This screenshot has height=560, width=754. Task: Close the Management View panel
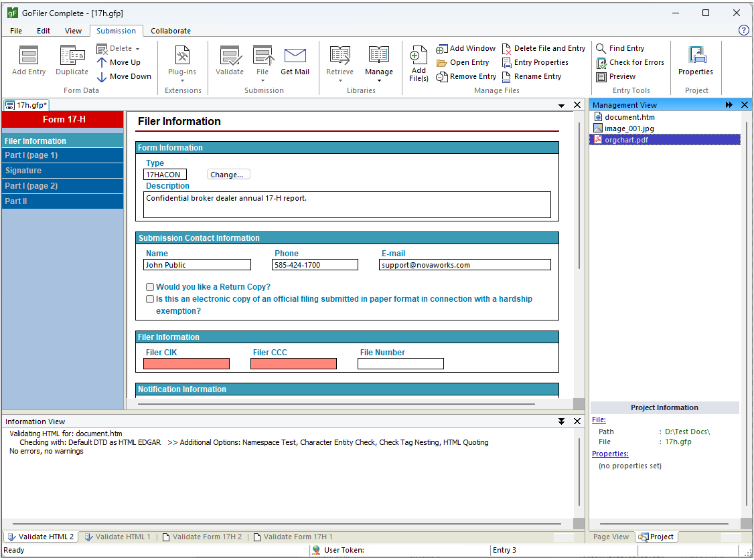pyautogui.click(x=745, y=104)
